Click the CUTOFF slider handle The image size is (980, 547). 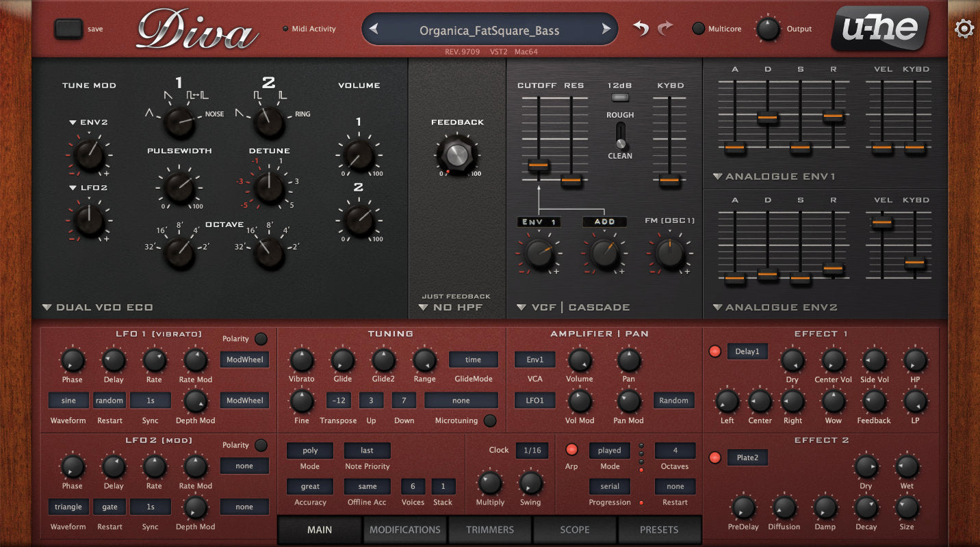[538, 165]
